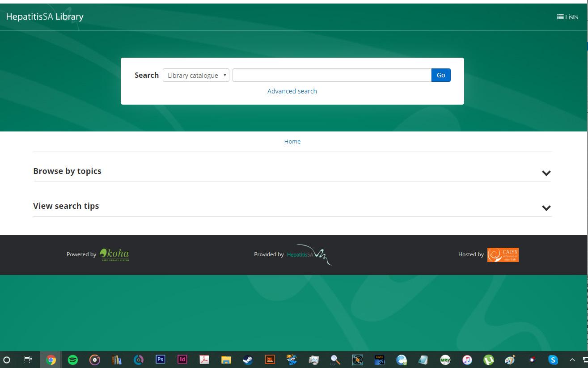Launch Adobe Photoshop from taskbar
The image size is (588, 368).
[161, 360]
